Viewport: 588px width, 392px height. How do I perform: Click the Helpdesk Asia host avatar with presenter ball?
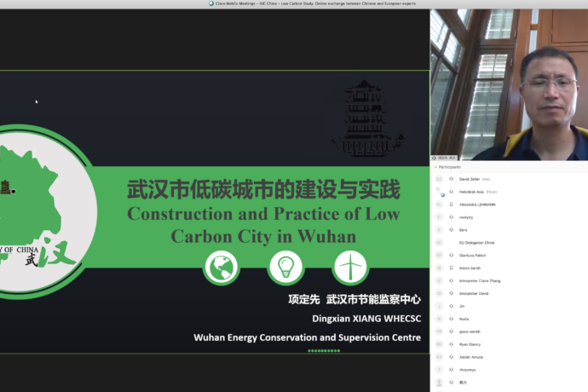(x=440, y=192)
